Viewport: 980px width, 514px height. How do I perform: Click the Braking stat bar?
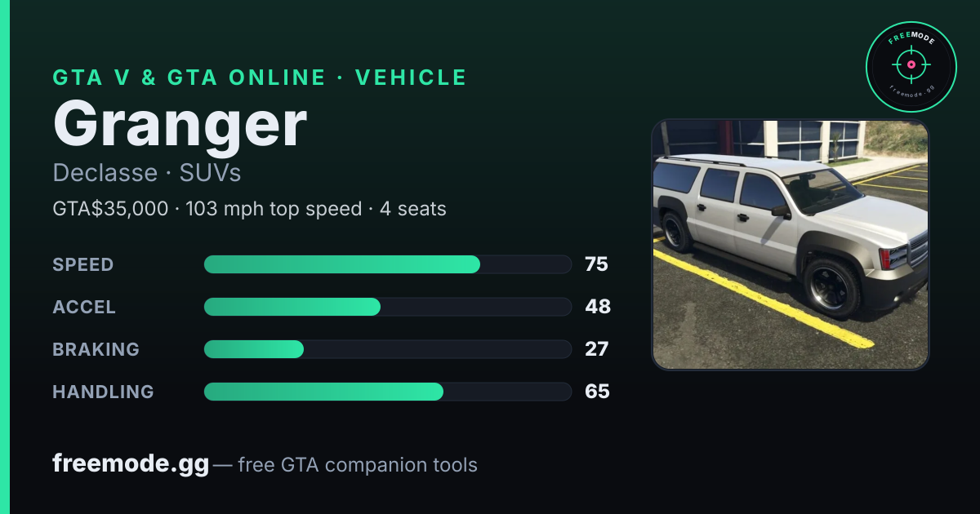(387, 349)
